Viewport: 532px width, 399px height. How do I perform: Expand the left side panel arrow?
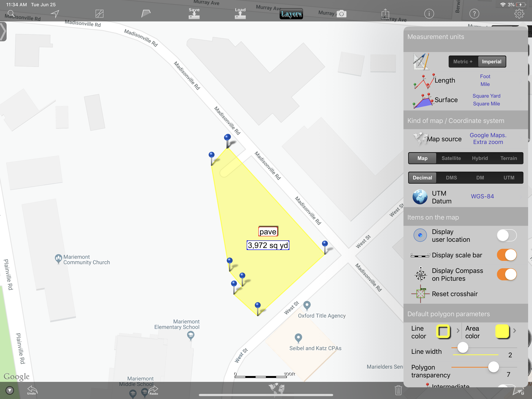click(x=3, y=32)
